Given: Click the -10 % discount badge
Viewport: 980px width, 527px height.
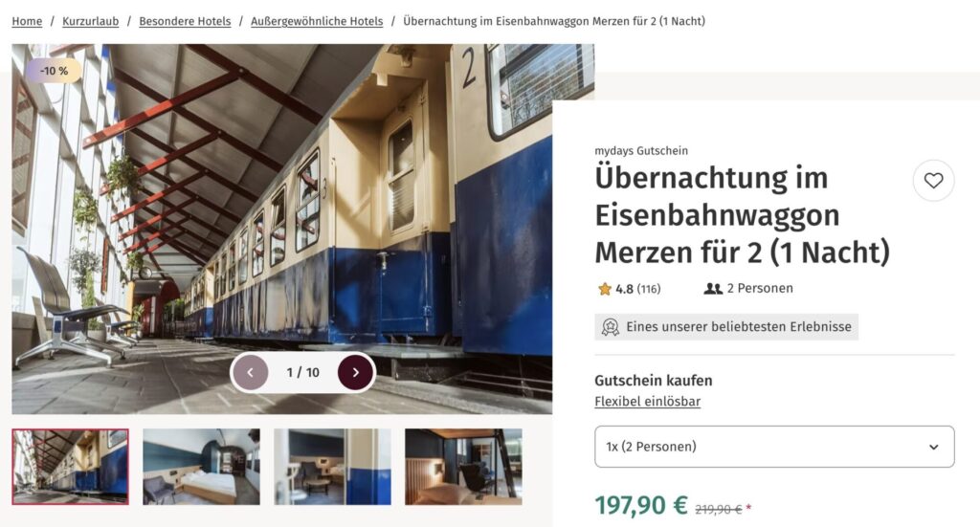Looking at the screenshot, I should [x=54, y=71].
